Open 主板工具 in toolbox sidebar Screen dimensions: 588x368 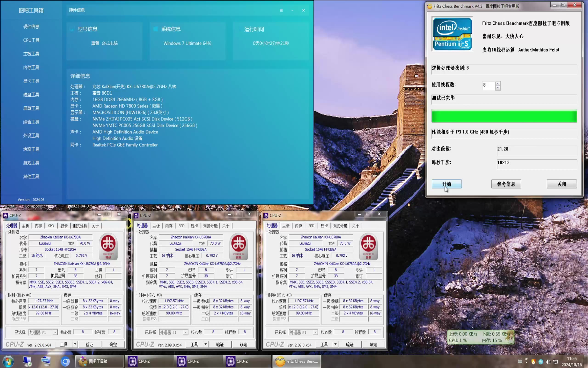(31, 54)
